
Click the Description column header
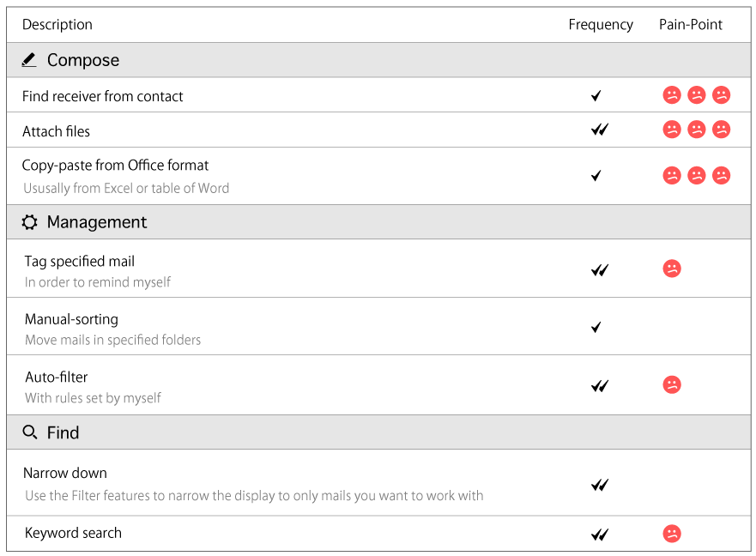pyautogui.click(x=57, y=25)
